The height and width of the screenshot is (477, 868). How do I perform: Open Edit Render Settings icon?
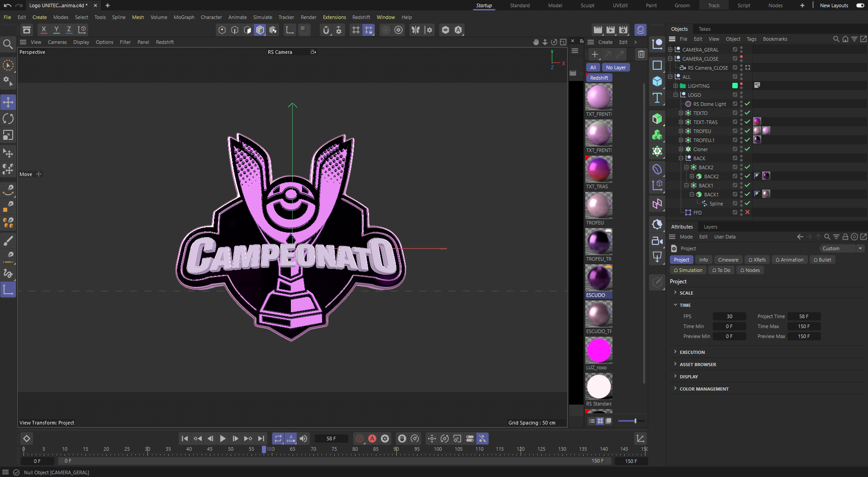[623, 30]
